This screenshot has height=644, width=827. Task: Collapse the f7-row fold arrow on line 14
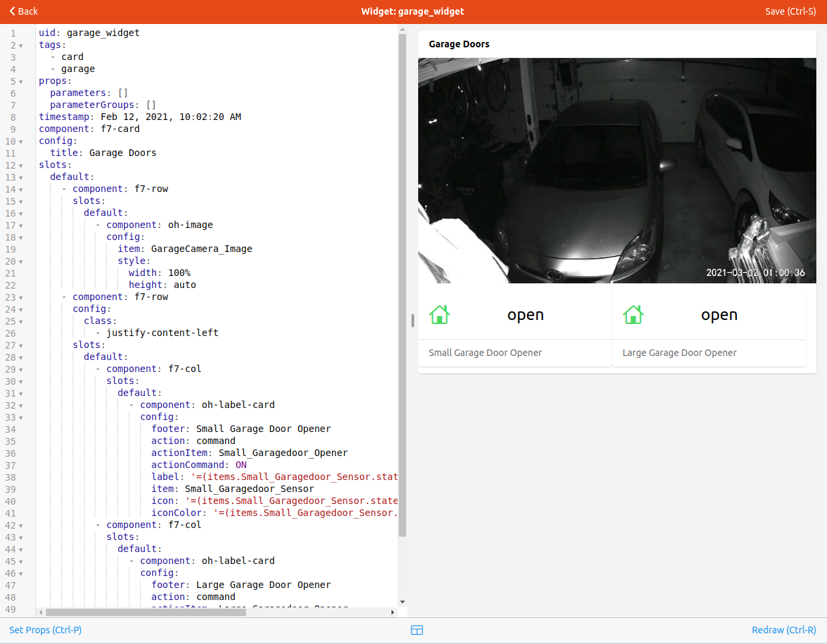tap(22, 189)
